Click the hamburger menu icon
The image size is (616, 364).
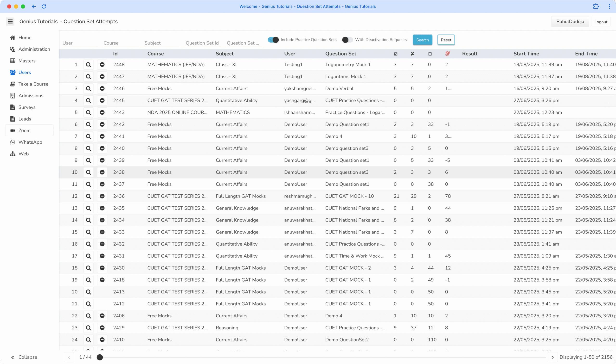pyautogui.click(x=10, y=22)
